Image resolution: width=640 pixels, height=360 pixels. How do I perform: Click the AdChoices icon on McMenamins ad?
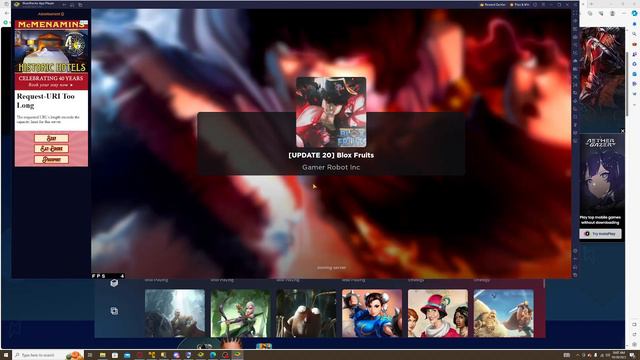tap(84, 22)
